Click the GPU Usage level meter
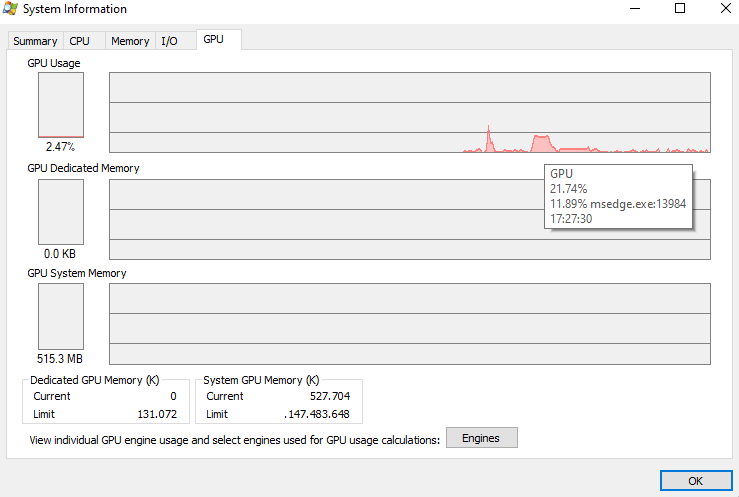The image size is (739, 497). (61, 105)
